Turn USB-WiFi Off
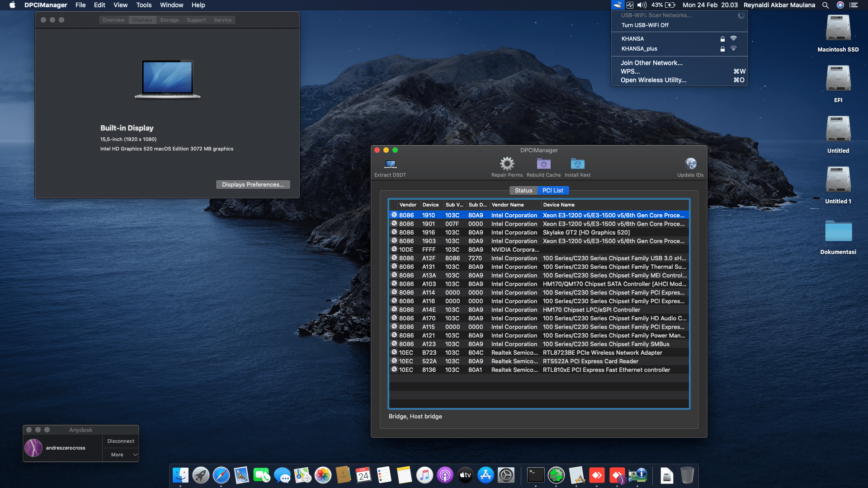 pyautogui.click(x=645, y=25)
